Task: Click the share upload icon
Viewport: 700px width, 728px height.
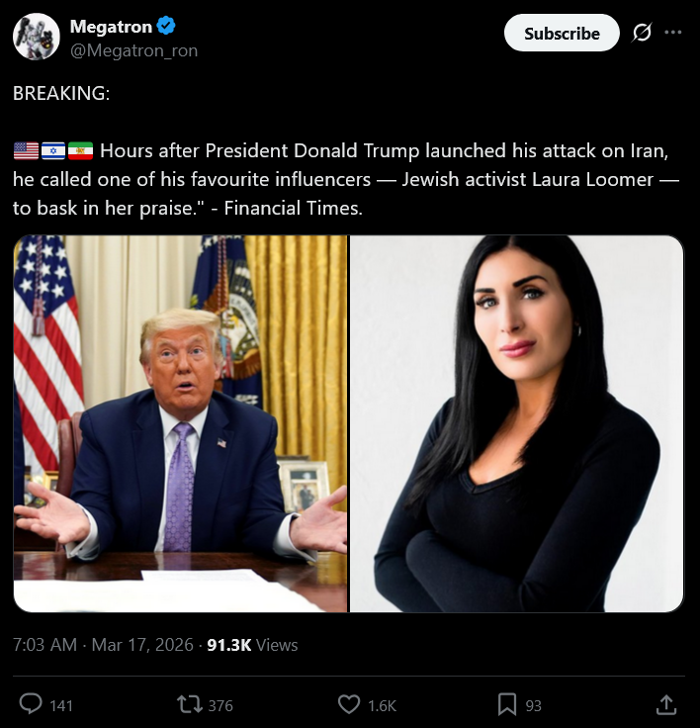Action: (x=665, y=704)
